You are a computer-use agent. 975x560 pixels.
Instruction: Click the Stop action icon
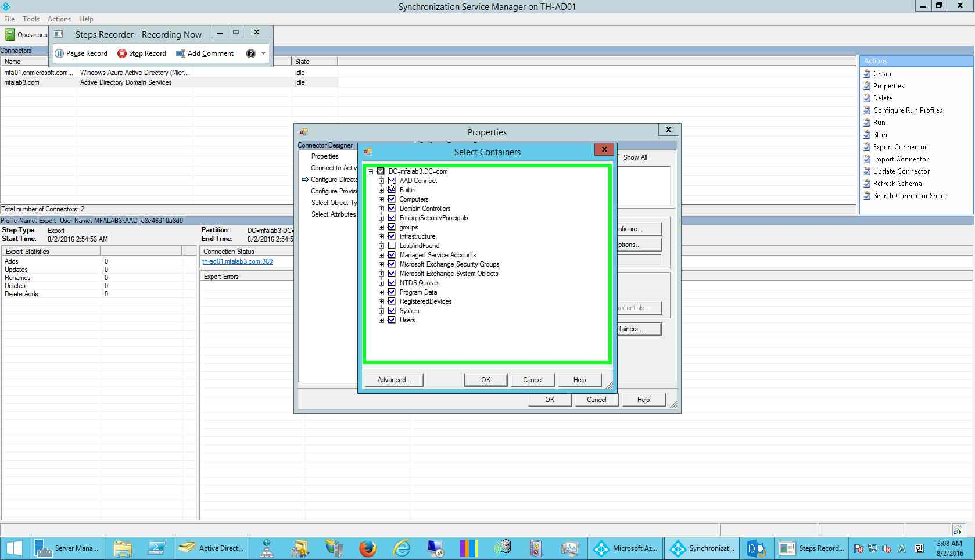(x=867, y=135)
